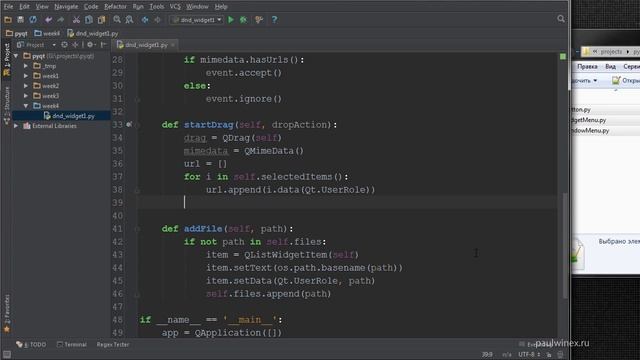The height and width of the screenshot is (360, 640).
Task: Expand External Libraries node
Action: tap(16, 126)
